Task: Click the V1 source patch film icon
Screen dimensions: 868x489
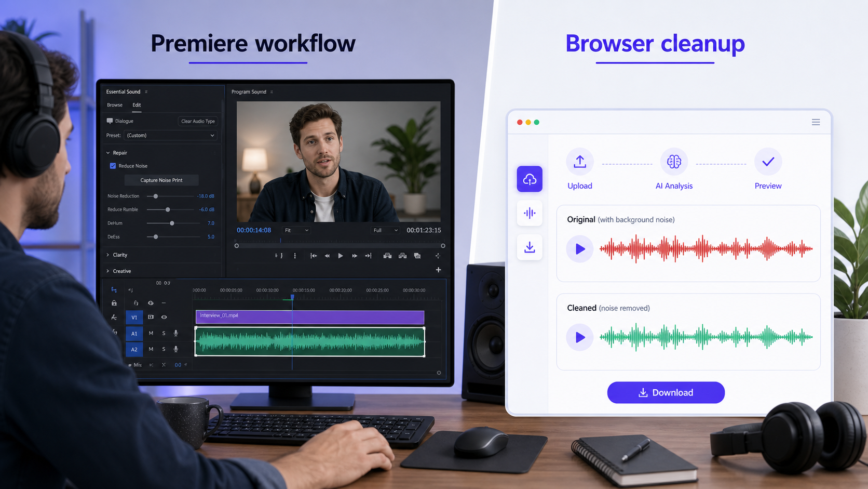Action: 151,317
